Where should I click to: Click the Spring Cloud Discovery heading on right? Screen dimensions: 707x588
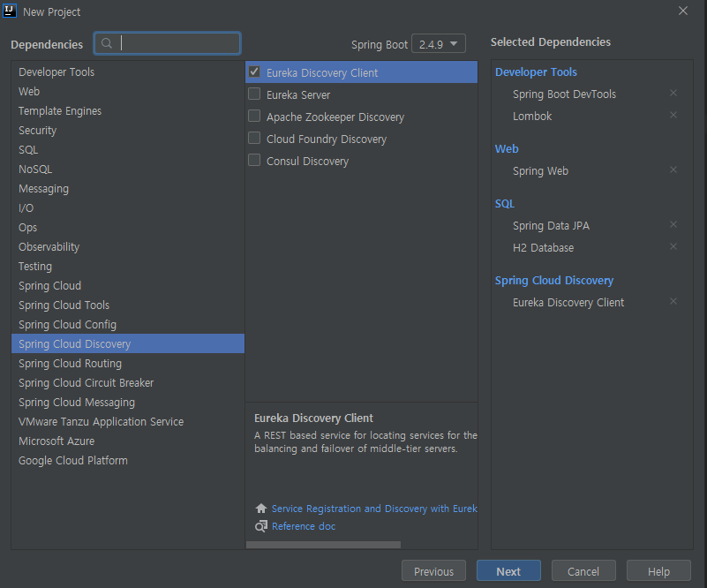pyautogui.click(x=554, y=280)
